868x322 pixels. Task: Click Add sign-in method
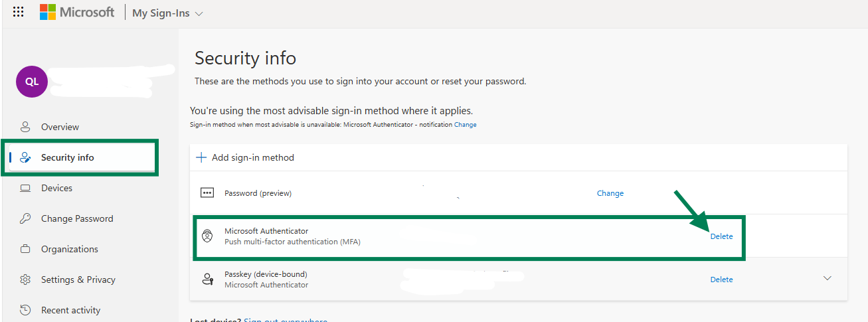click(x=253, y=157)
